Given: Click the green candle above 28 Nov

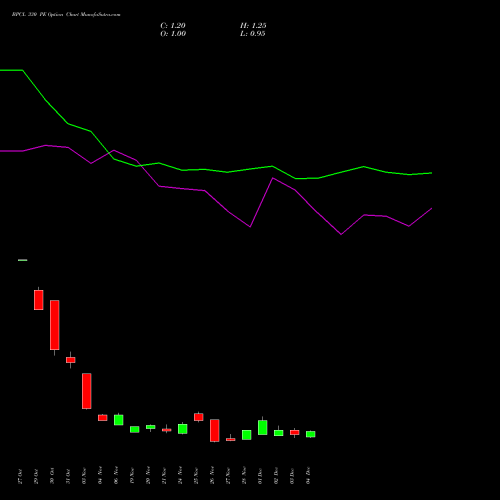Looking at the screenshot, I should tap(247, 435).
